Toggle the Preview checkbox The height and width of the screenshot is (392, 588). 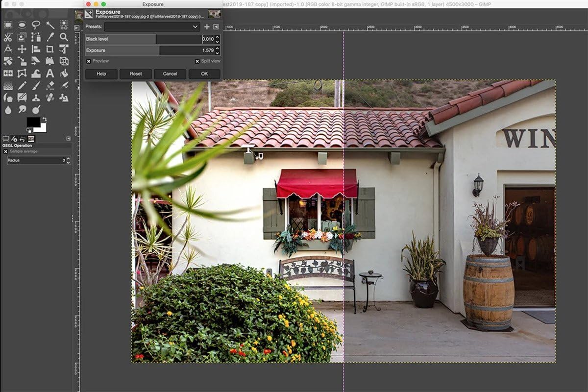point(88,61)
